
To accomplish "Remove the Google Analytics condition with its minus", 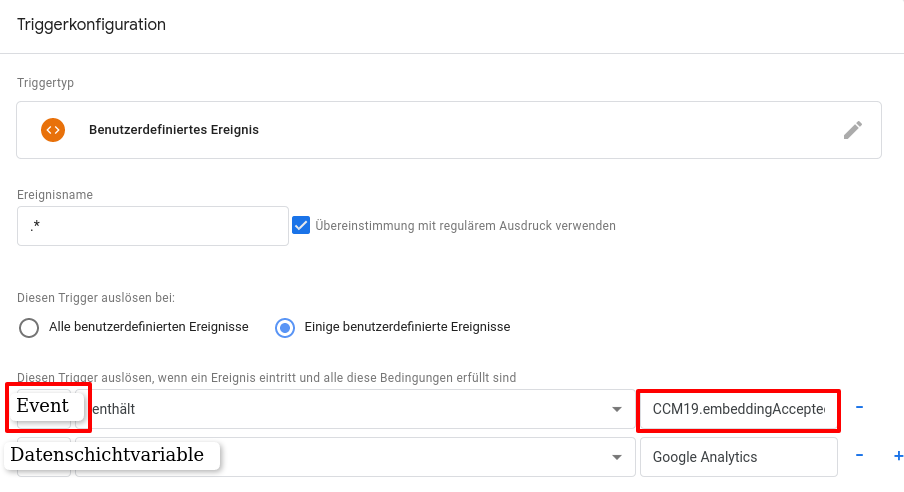I will pos(859,456).
